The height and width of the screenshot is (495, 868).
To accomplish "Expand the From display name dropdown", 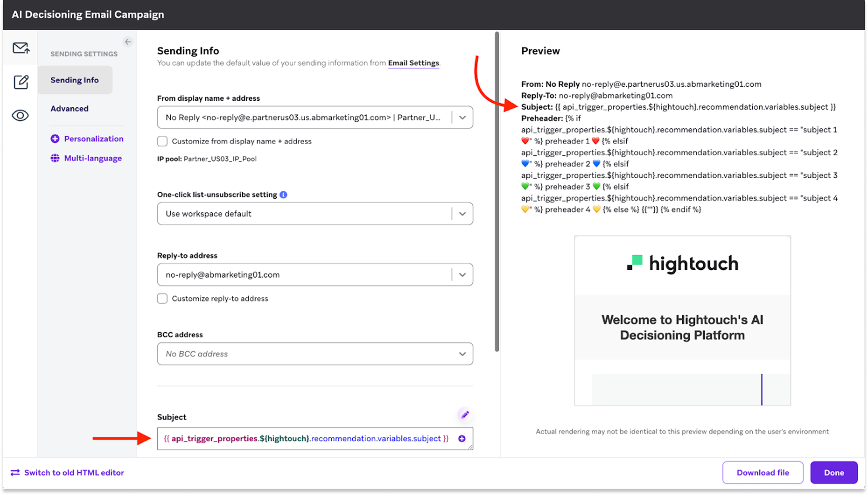I will pyautogui.click(x=462, y=118).
